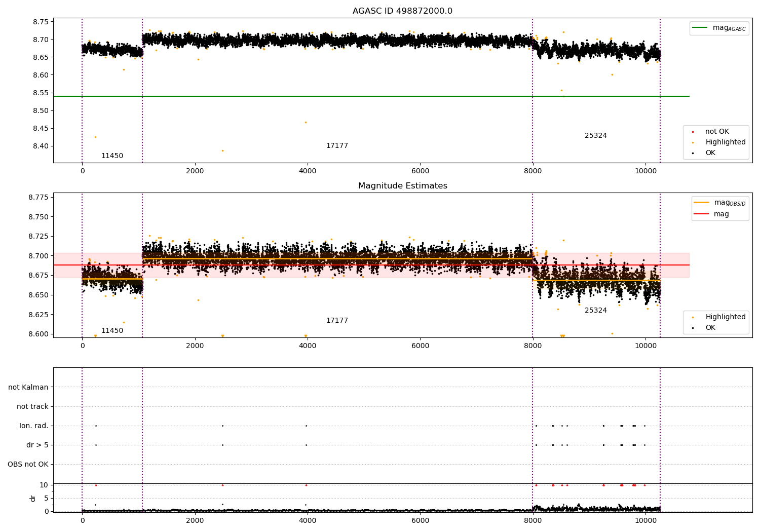Click the y-axis tick label "8.700"
Screen dimensions: 760x532
(x=39, y=256)
